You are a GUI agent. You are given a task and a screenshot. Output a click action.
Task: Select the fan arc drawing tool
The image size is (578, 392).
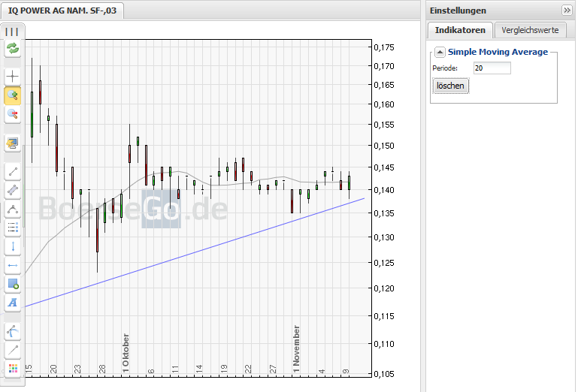[x=13, y=331]
